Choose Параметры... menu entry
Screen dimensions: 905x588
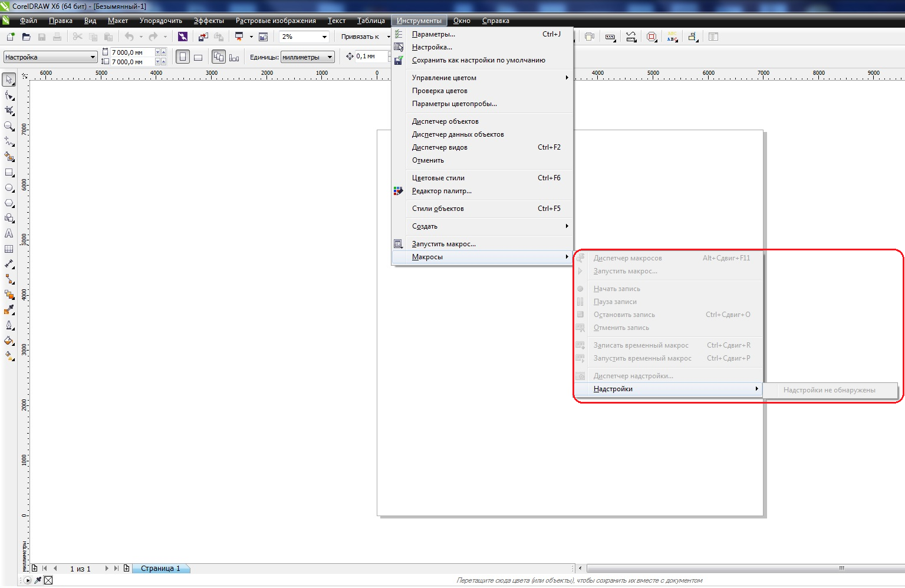coord(482,34)
